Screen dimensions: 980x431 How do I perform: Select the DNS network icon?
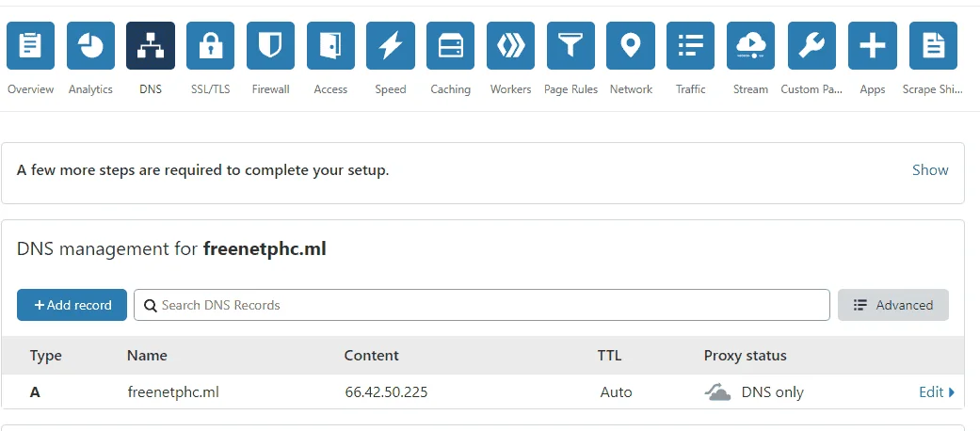[x=151, y=45]
